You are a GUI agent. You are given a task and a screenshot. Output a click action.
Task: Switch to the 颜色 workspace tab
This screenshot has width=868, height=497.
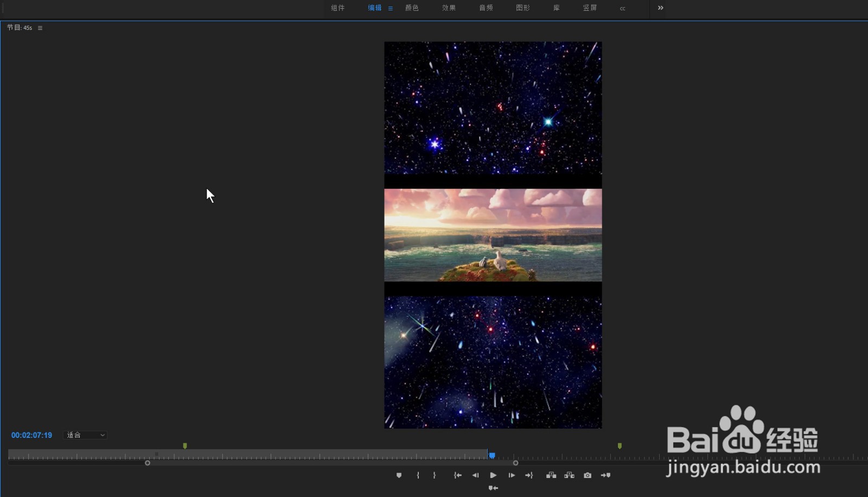[x=412, y=8]
